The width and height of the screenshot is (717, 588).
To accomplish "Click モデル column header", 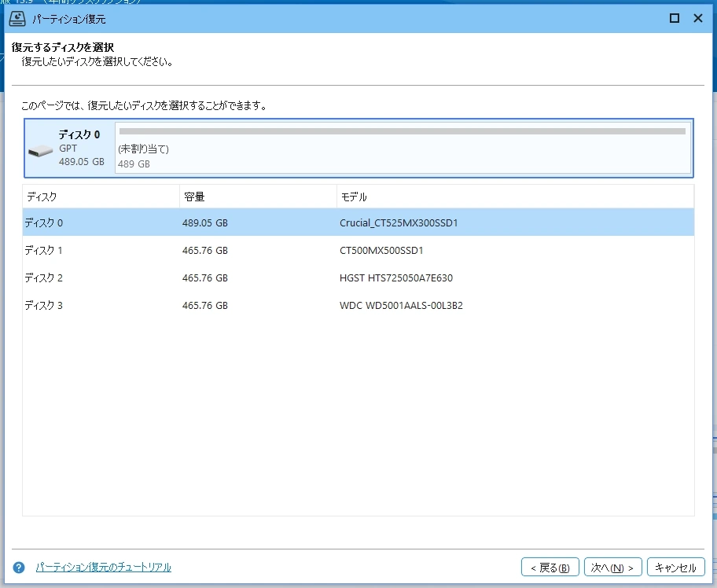I will coord(516,197).
